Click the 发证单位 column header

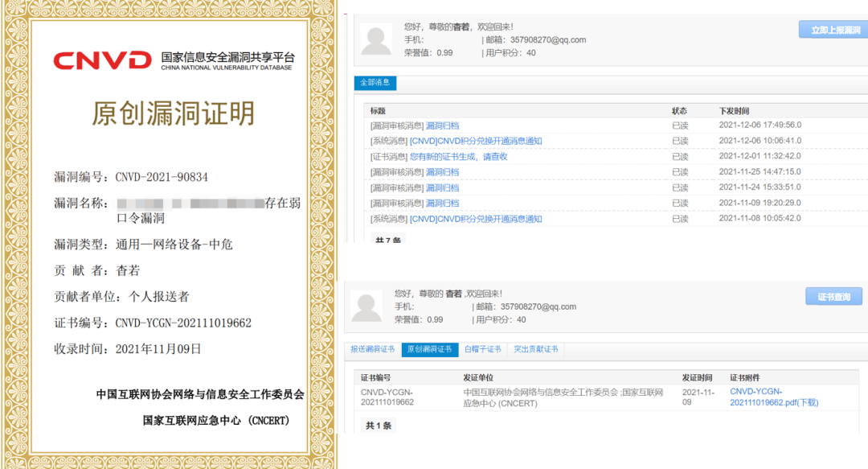477,377
